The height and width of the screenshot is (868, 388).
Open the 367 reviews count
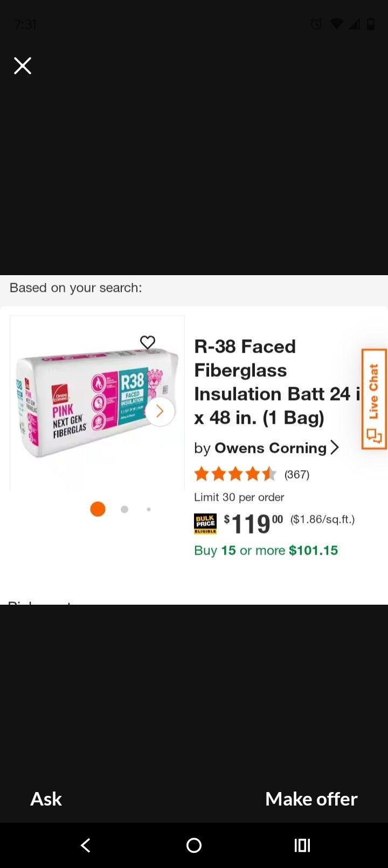pos(297,474)
